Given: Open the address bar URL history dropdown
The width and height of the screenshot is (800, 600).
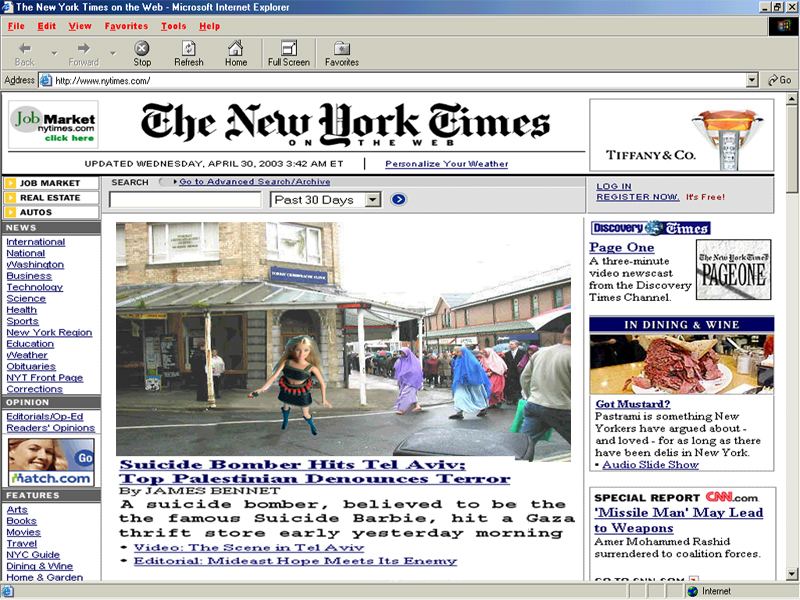Looking at the screenshot, I should tap(752, 80).
